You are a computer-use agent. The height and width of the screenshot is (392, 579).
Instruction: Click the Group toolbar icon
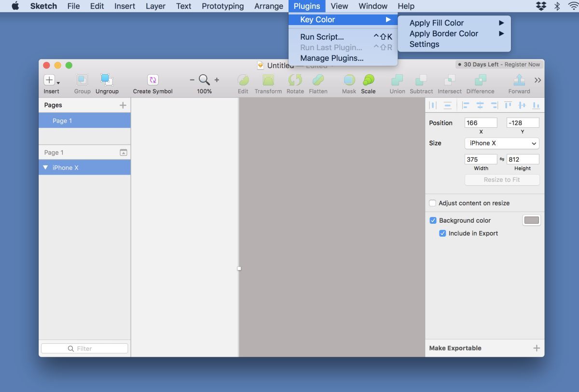83,80
